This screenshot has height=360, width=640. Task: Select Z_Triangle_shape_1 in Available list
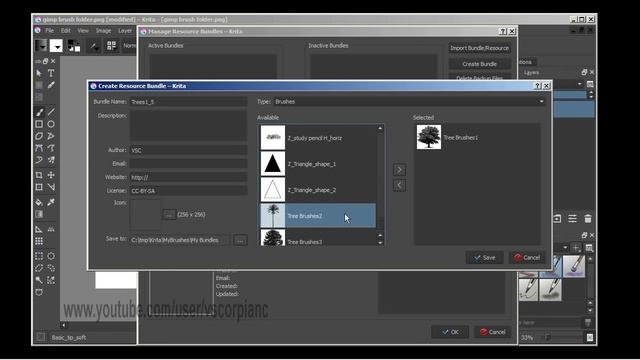pos(318,164)
